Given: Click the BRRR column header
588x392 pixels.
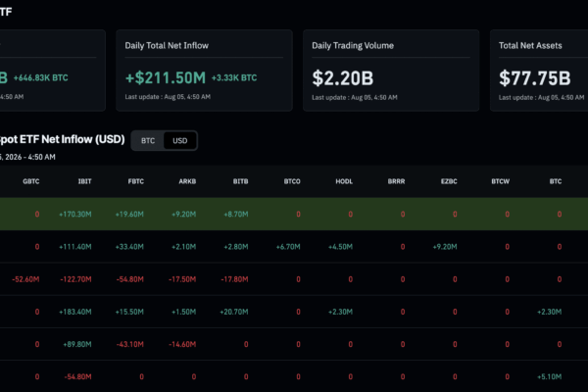Looking at the screenshot, I should (x=396, y=181).
